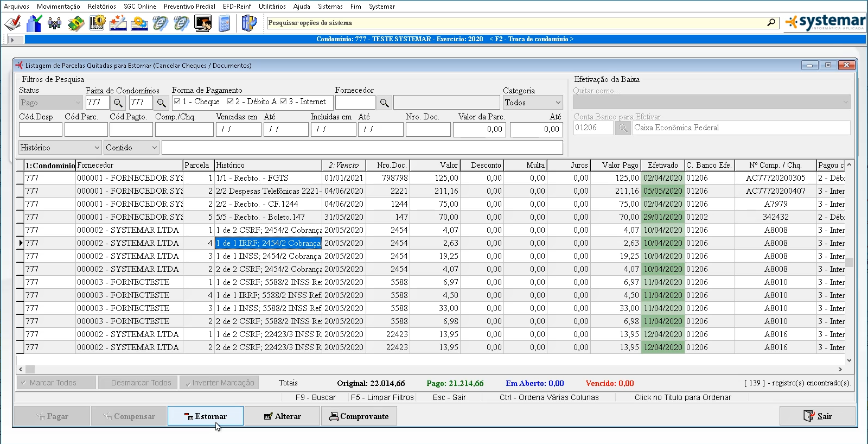Image resolution: width=868 pixels, height=444 pixels.
Task: Click the money bills toolbar icon
Action: 75,23
